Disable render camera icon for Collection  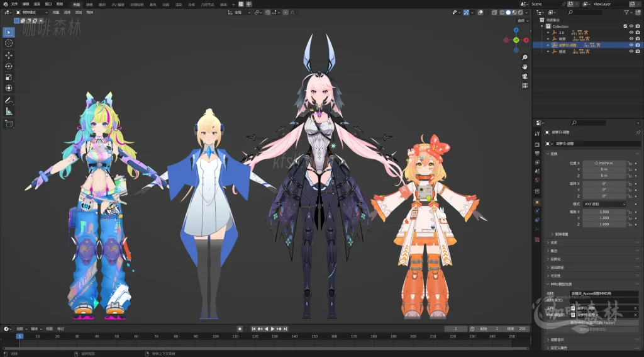[638, 26]
